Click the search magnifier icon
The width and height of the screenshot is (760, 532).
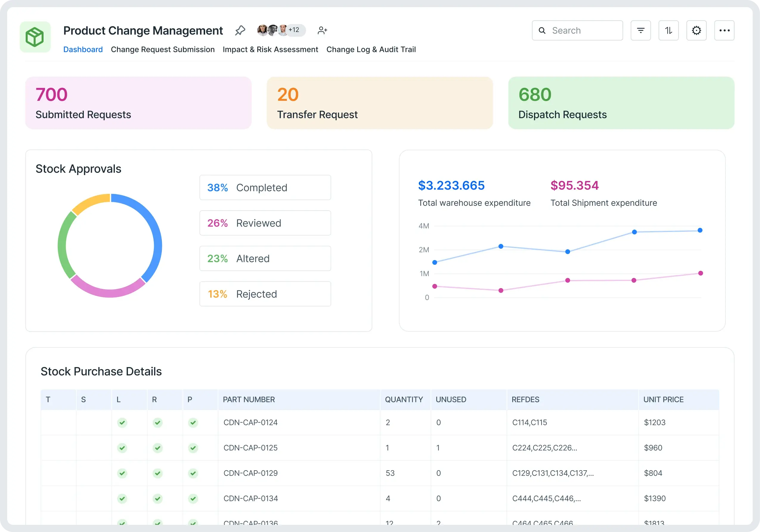[542, 30]
